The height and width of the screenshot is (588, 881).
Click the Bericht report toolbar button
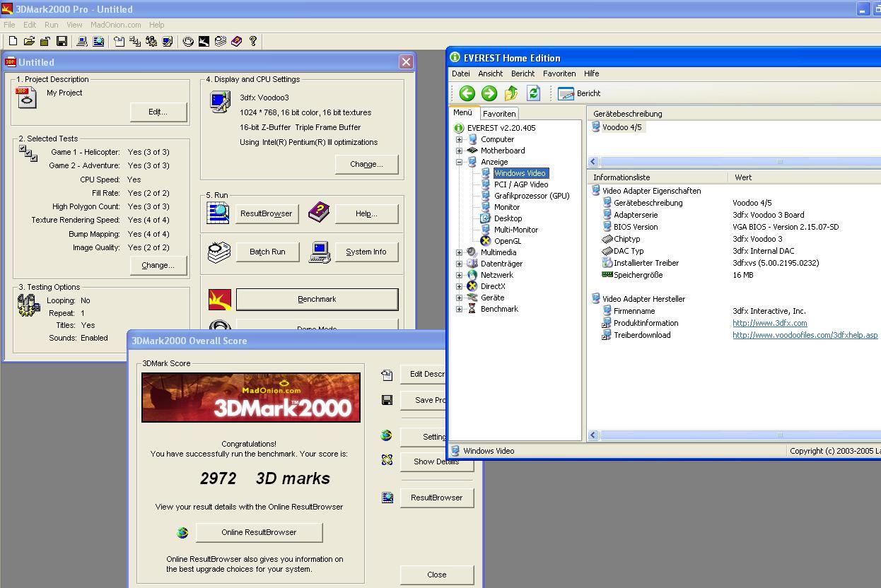point(579,93)
